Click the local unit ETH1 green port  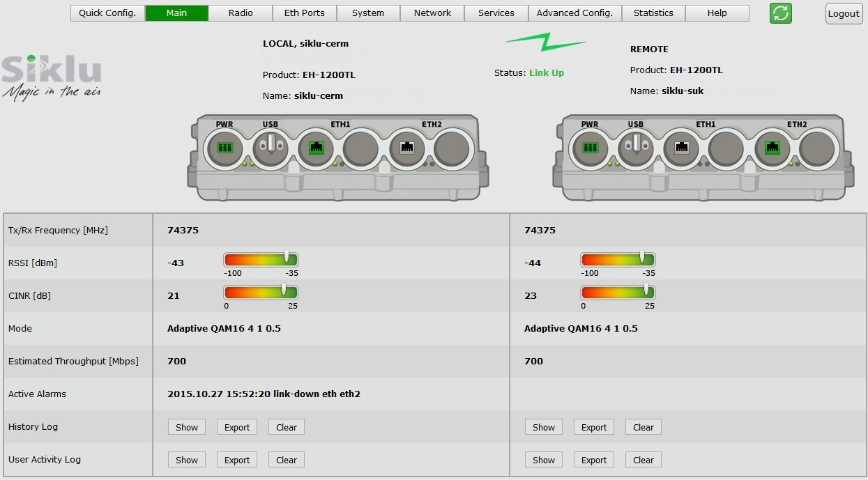point(316,148)
